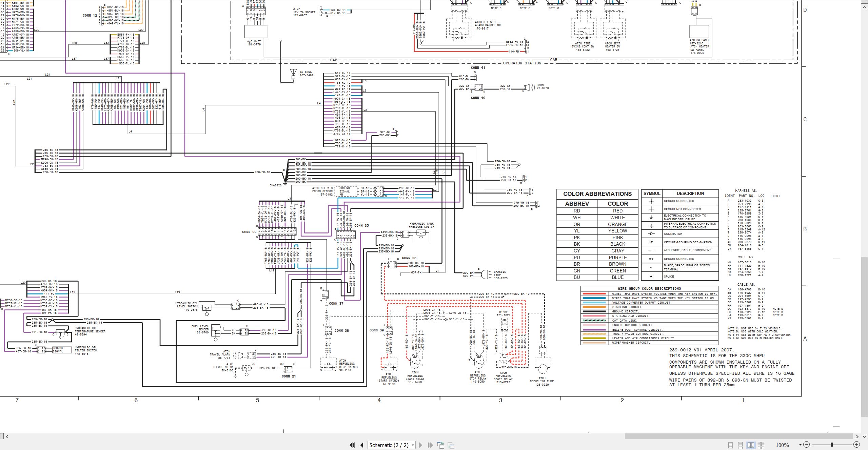Click CIRCUIT NOT CONNECTED description

[x=682, y=209]
